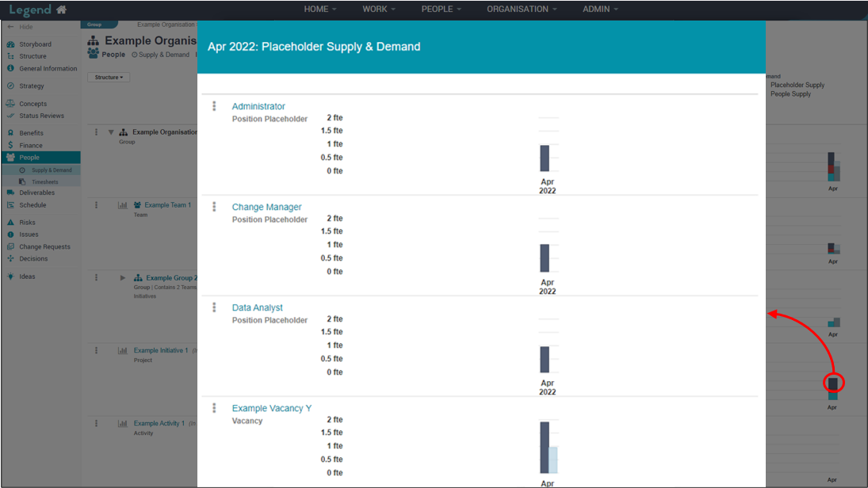
Task: Select Timesheets in the sidebar
Action: [x=44, y=182]
